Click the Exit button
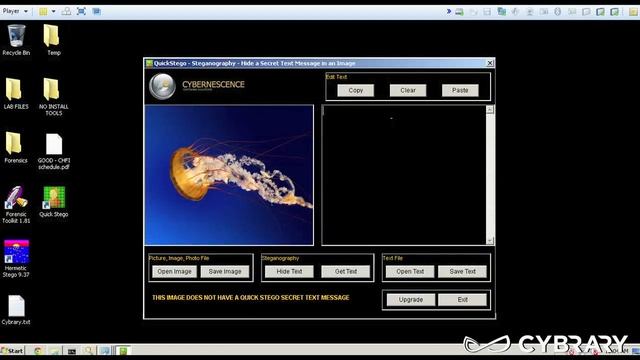This screenshot has width=640, height=360. pos(462,300)
